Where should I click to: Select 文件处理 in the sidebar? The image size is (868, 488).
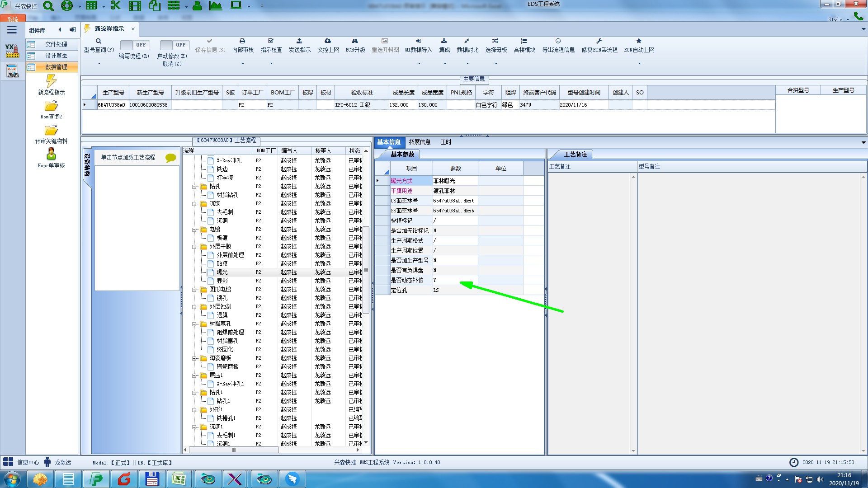(56, 44)
